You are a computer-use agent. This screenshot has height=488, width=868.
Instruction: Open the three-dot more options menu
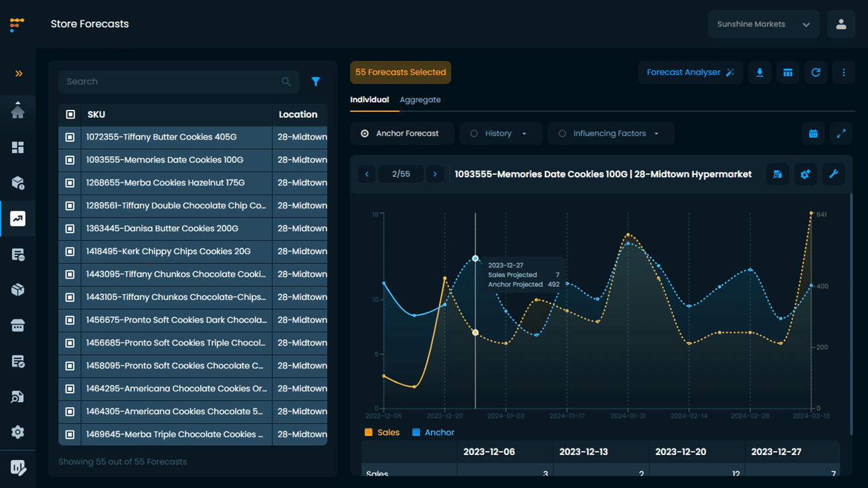(x=844, y=72)
